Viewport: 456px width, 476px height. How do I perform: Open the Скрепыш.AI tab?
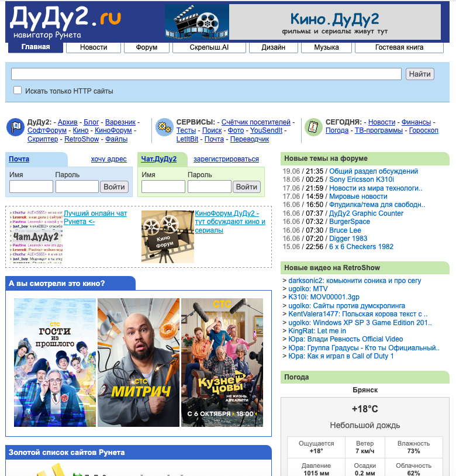(x=209, y=47)
